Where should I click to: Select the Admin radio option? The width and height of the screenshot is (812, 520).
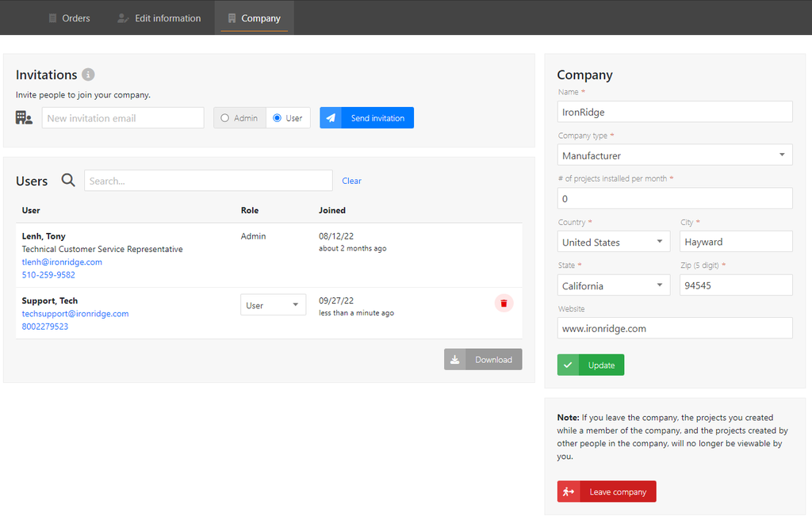[x=225, y=118]
